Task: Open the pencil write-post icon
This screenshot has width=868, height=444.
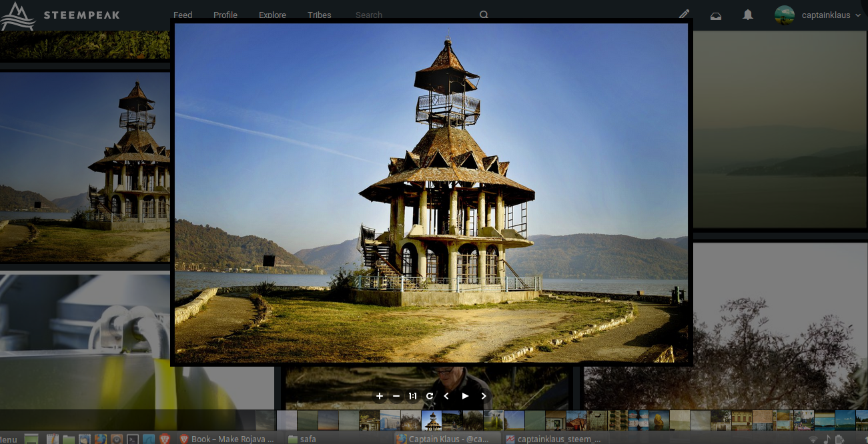Action: [684, 15]
